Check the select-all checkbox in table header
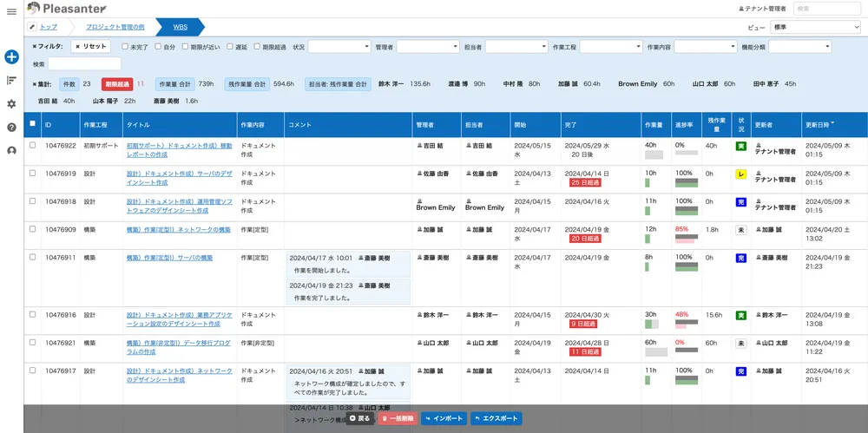 (x=33, y=123)
